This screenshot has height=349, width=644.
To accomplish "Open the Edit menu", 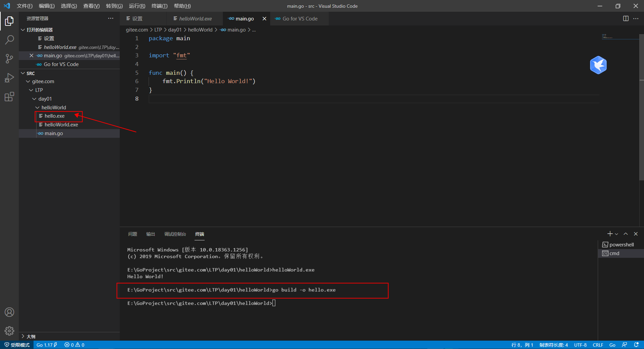I will pyautogui.click(x=47, y=6).
